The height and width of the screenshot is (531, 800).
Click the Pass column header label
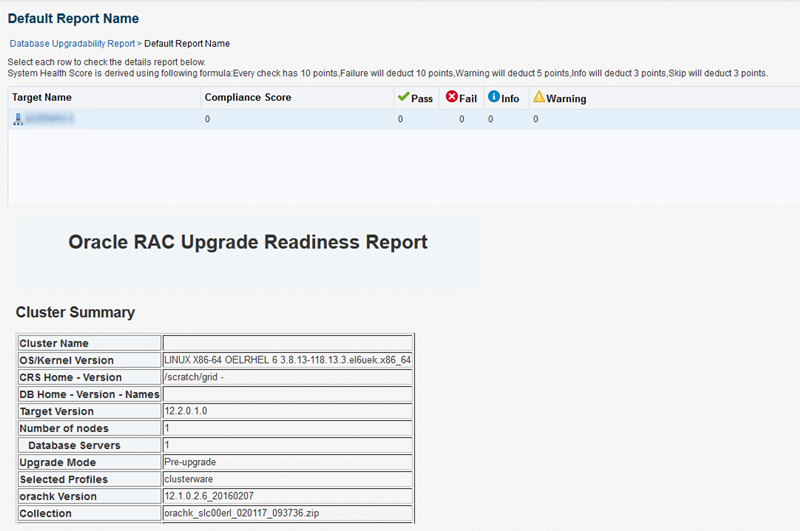(x=422, y=98)
